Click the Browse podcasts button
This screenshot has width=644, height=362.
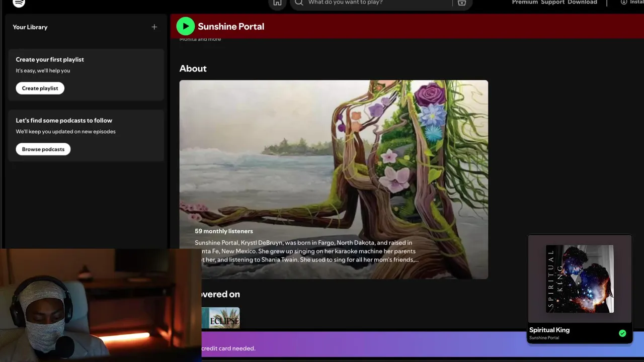(43, 149)
